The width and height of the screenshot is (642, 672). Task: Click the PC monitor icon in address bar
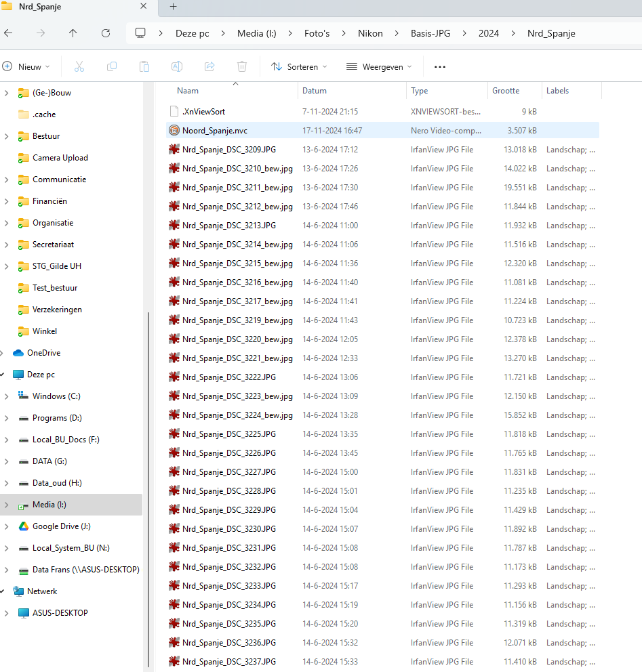coord(140,33)
